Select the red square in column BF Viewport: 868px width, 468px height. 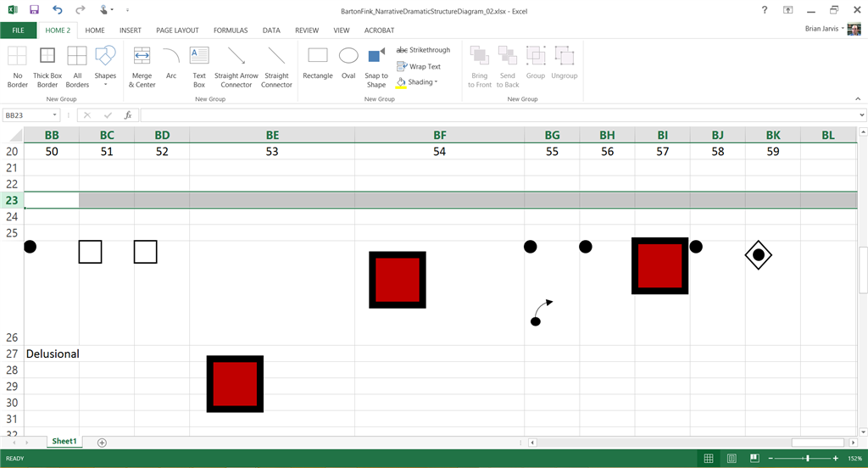coord(398,280)
